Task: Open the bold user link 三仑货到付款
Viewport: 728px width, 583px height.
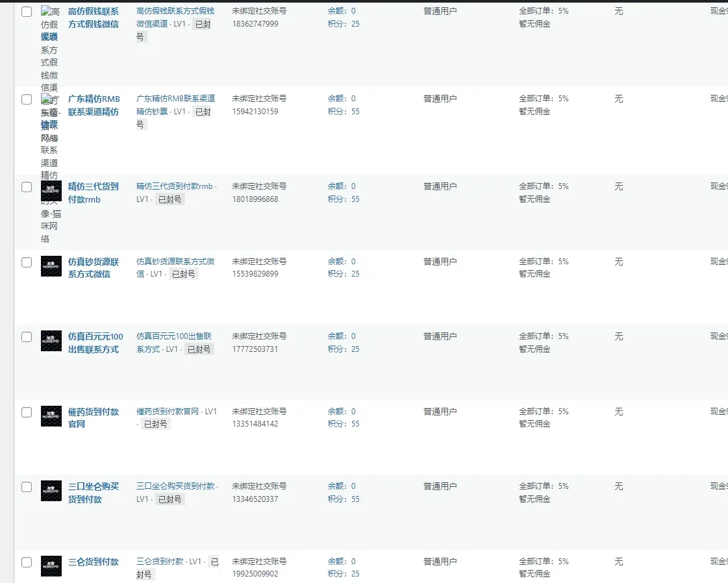Action: [x=94, y=562]
